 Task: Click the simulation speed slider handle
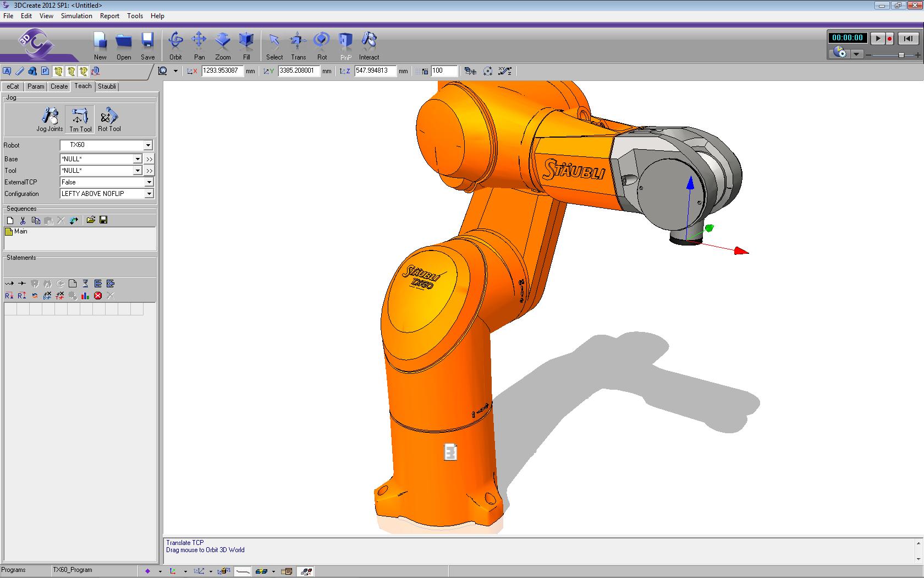click(x=901, y=55)
